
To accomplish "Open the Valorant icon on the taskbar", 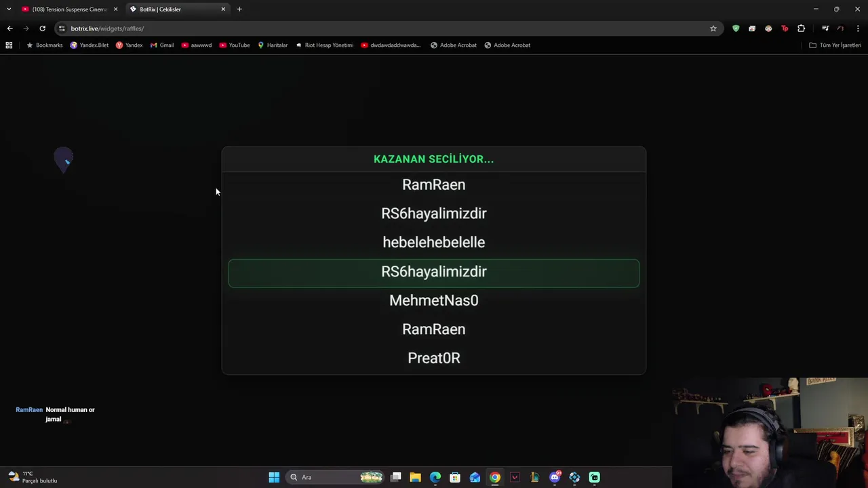I will coord(515,477).
